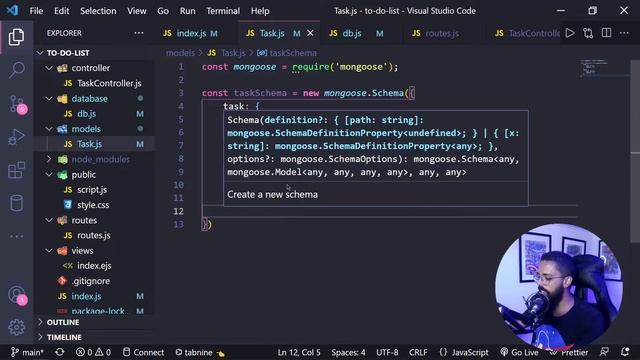
Task: Run the file with the play icon
Action: [x=570, y=33]
